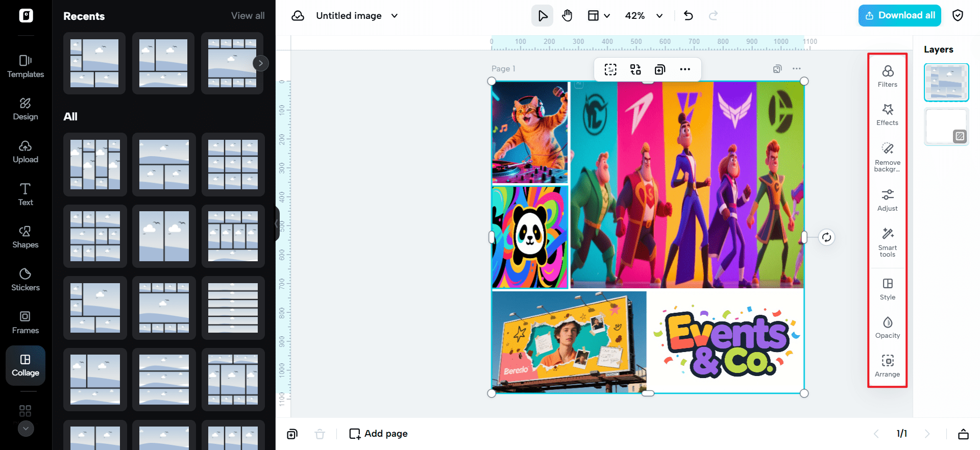Click the Page 1 label
Image resolution: width=980 pixels, height=450 pixels.
[503, 68]
